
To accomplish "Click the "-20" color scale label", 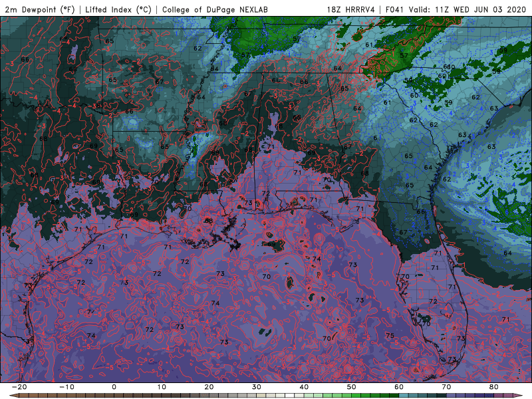I will (x=19, y=387).
